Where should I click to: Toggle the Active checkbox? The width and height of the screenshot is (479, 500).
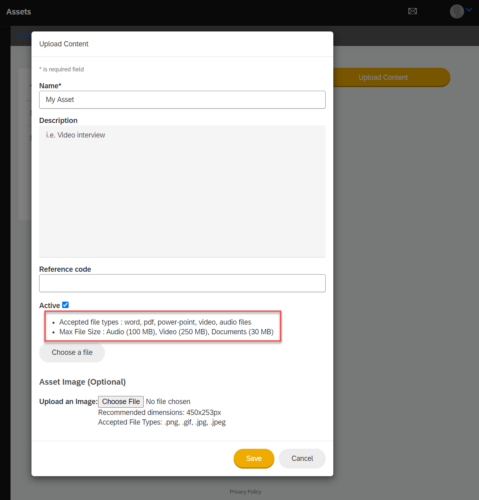click(x=66, y=305)
